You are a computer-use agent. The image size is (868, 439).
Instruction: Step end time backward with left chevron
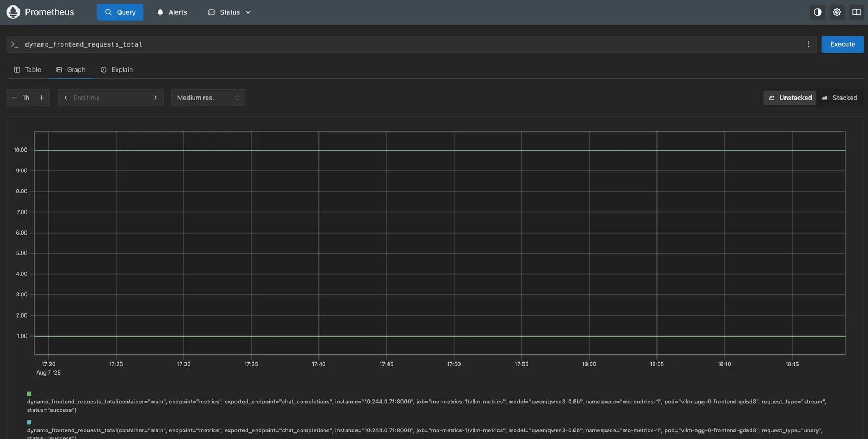point(66,98)
